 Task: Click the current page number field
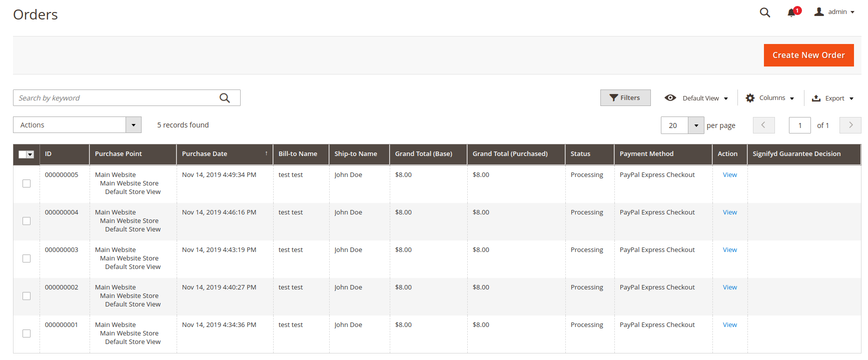[x=799, y=125]
